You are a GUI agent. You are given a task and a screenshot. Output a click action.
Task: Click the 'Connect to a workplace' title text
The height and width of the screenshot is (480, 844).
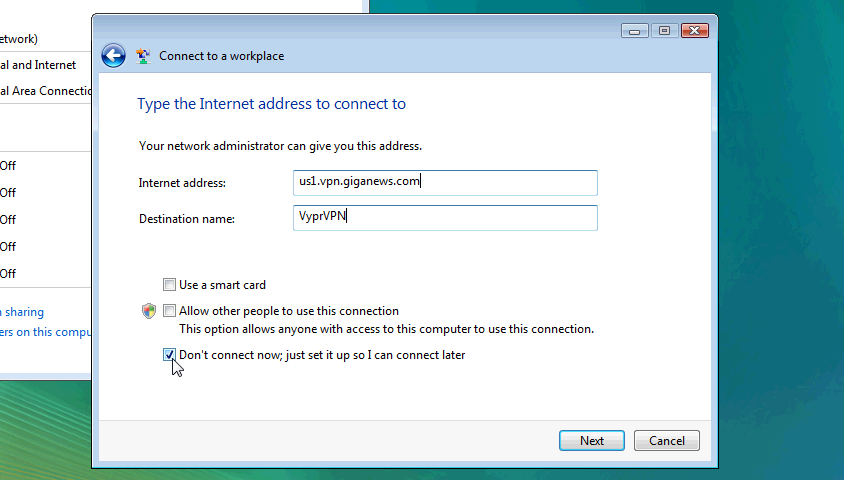[x=221, y=56]
